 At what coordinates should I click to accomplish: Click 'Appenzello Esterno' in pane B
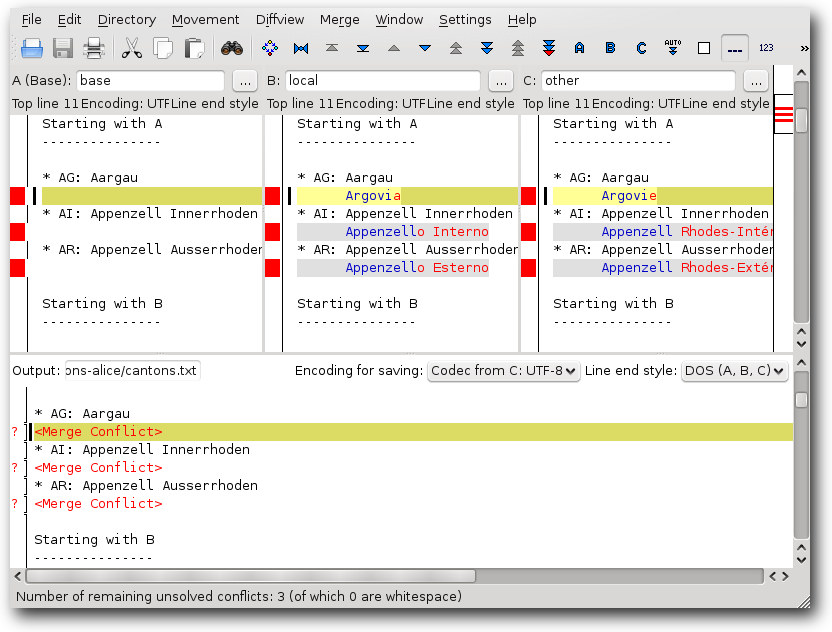coord(417,268)
